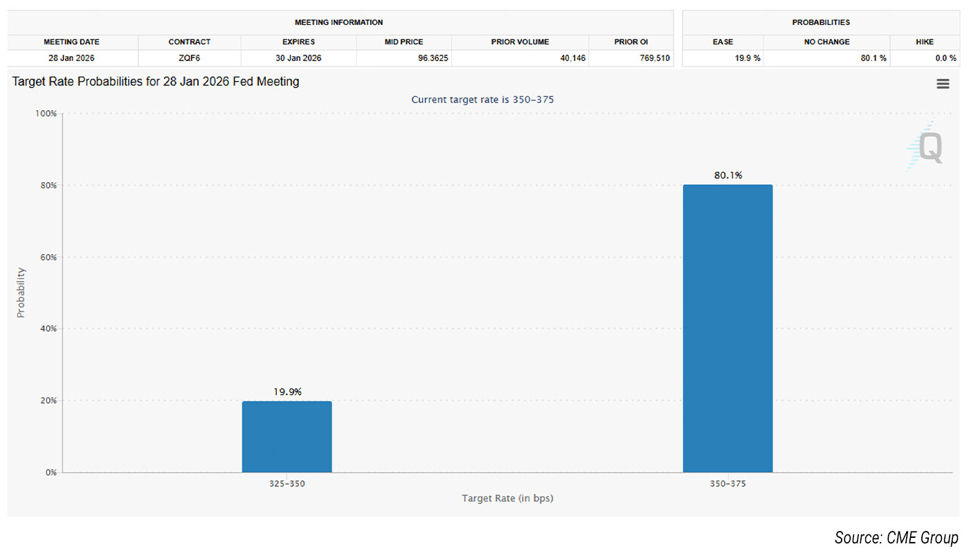Click the PRIOR VOLUME column header
The image size is (969, 560).
click(520, 42)
